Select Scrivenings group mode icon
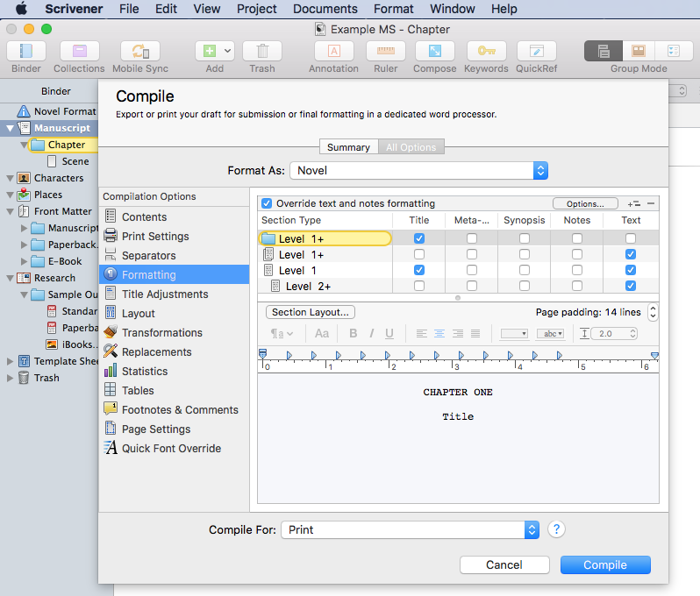700x596 pixels. click(604, 51)
